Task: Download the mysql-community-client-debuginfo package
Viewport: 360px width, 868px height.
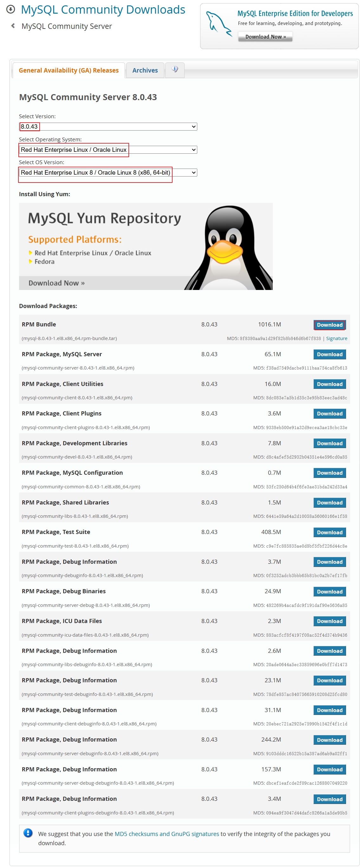Action: point(330,710)
